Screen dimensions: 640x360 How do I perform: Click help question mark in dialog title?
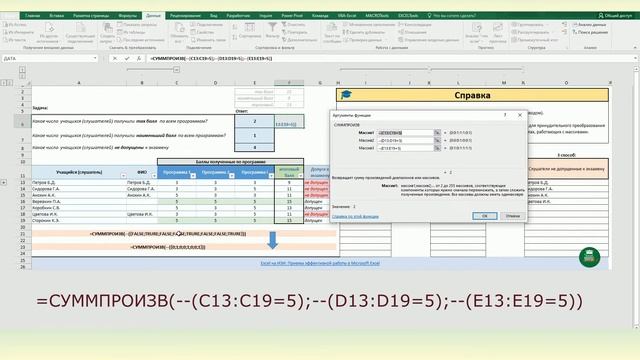point(505,115)
